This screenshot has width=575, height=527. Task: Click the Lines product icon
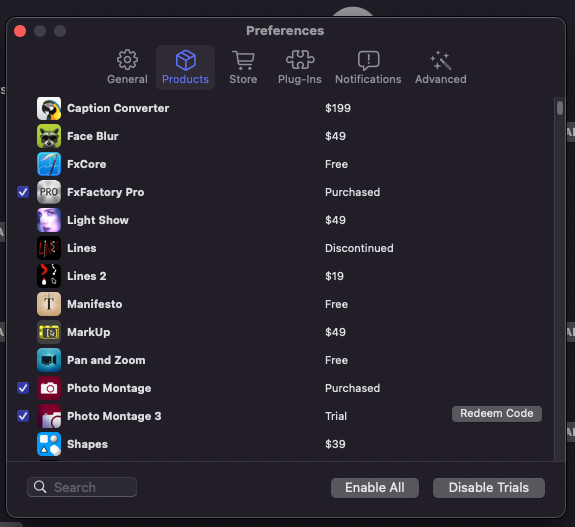[49, 248]
